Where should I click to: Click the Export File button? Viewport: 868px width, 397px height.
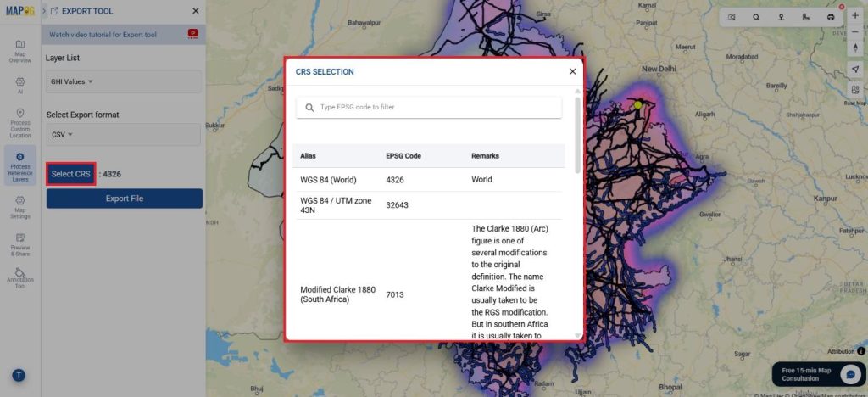click(x=124, y=198)
